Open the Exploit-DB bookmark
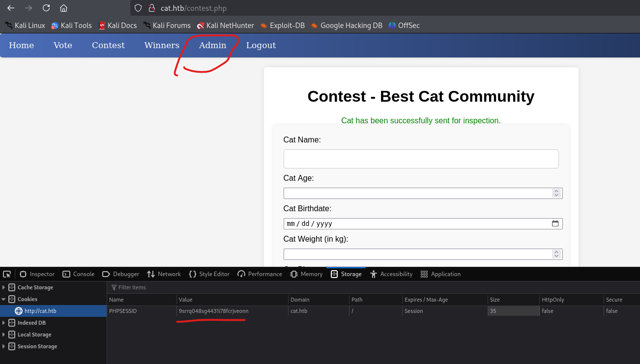The height and width of the screenshot is (364, 640). coord(282,26)
